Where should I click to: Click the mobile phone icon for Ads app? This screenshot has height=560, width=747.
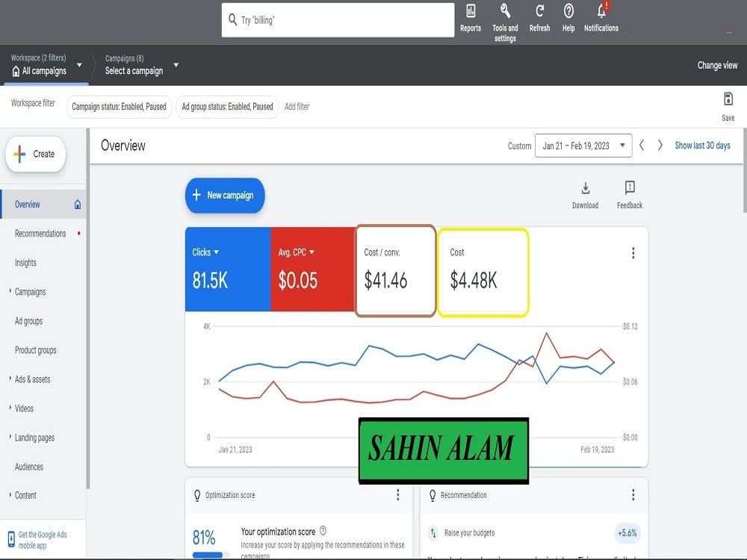(11, 540)
